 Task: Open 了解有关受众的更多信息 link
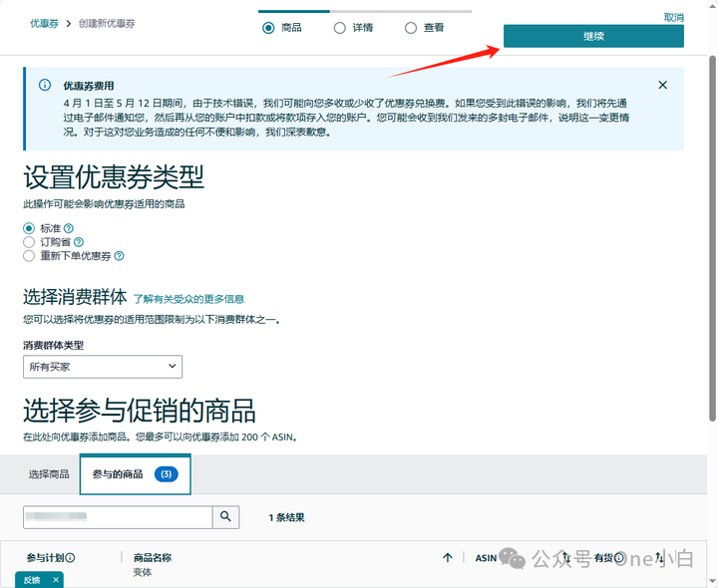[x=188, y=299]
